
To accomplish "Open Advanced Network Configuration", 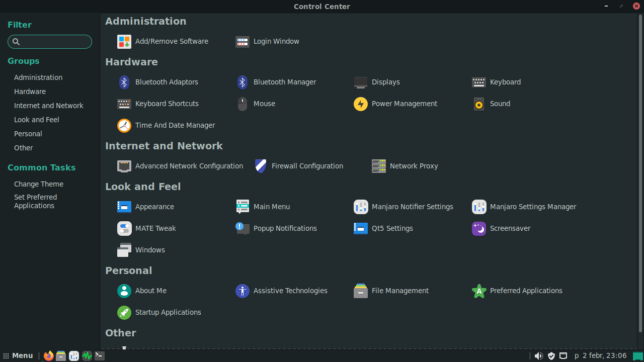I will [x=180, y=166].
